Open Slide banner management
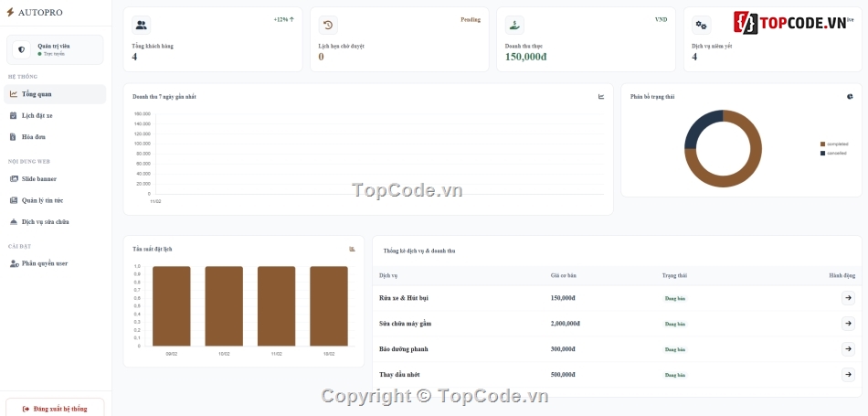Image resolution: width=868 pixels, height=416 pixels. point(55,179)
